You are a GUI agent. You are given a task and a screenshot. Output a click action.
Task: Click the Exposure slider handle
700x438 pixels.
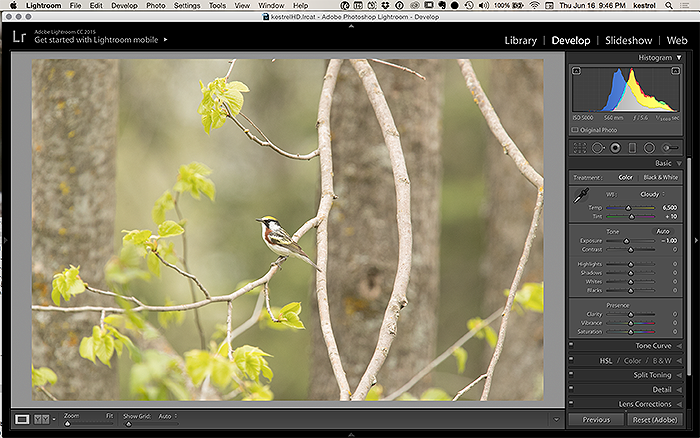pos(626,241)
